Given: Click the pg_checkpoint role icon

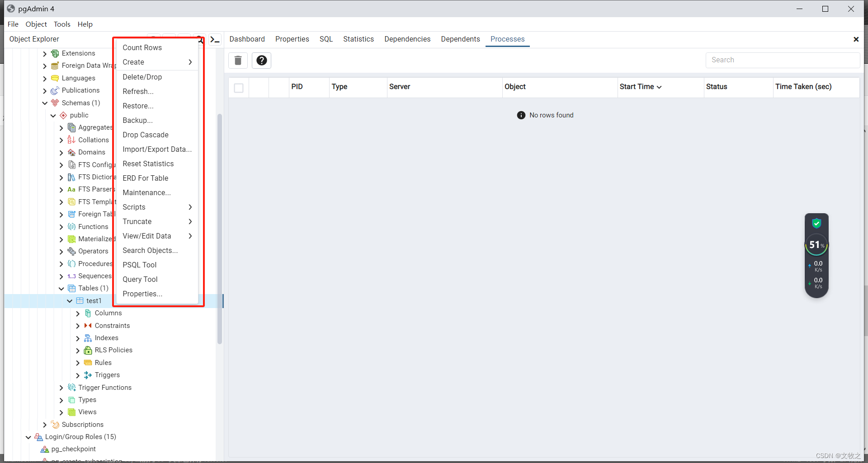Looking at the screenshot, I should [x=44, y=449].
